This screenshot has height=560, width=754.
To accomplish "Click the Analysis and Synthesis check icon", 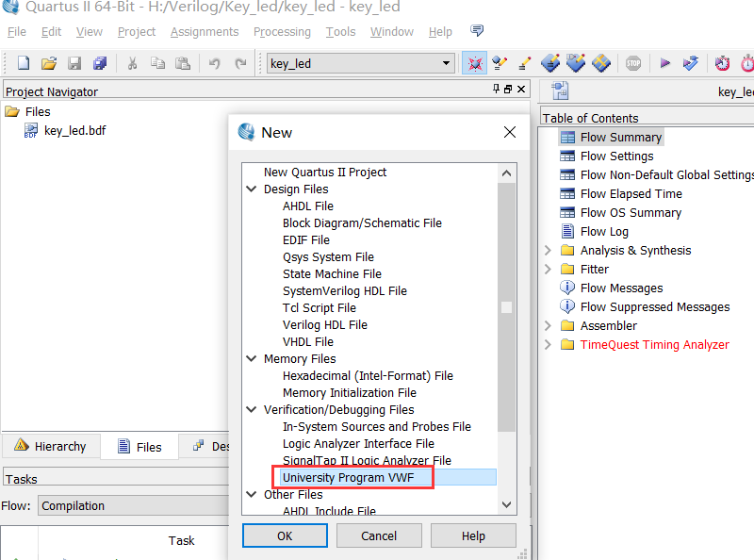I will [691, 63].
